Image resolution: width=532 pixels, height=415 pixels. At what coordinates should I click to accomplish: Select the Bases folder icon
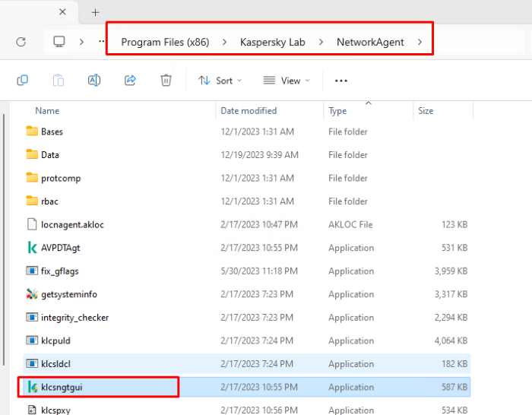(x=32, y=131)
